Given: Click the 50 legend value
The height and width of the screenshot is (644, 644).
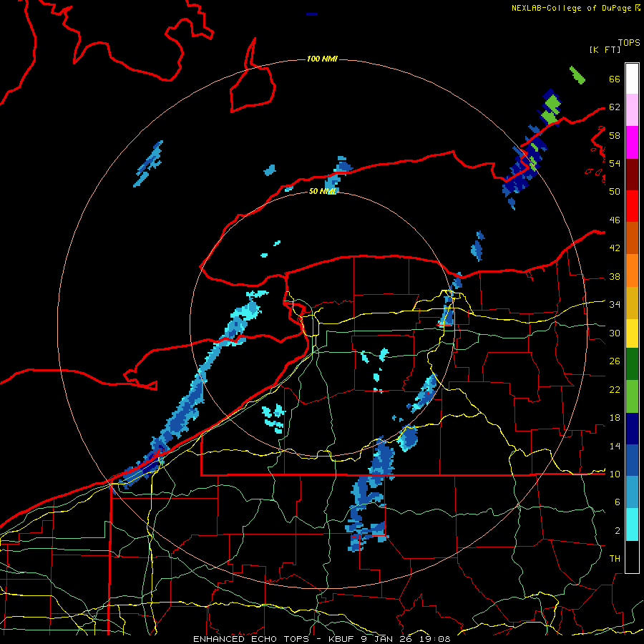Looking at the screenshot, I should click(615, 192).
